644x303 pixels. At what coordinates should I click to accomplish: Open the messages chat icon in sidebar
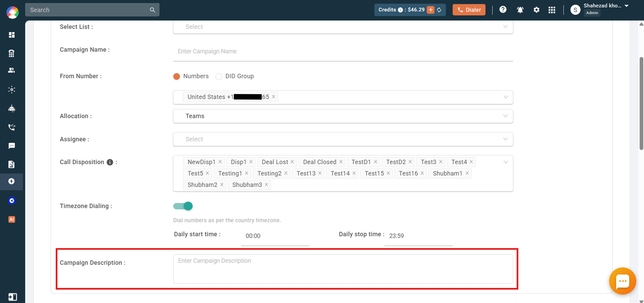click(x=12, y=146)
